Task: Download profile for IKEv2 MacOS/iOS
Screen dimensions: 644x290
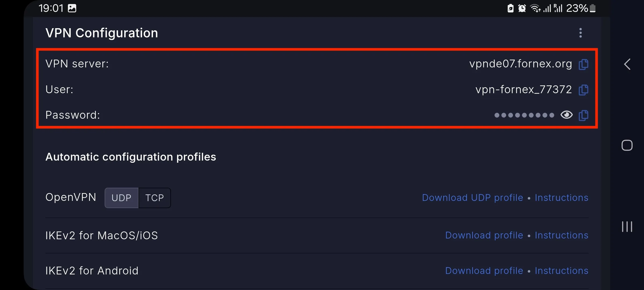Action: click(x=484, y=235)
